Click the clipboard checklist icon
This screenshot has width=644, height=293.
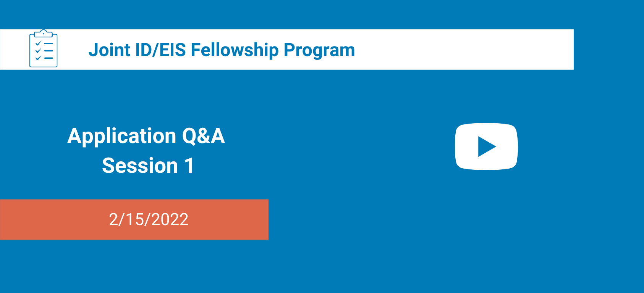click(x=44, y=49)
